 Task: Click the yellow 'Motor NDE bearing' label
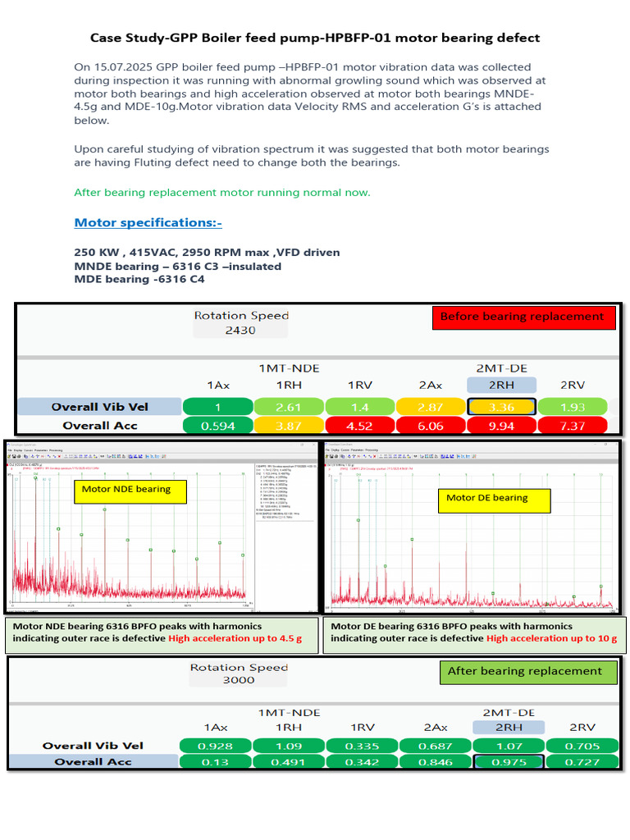[130, 491]
